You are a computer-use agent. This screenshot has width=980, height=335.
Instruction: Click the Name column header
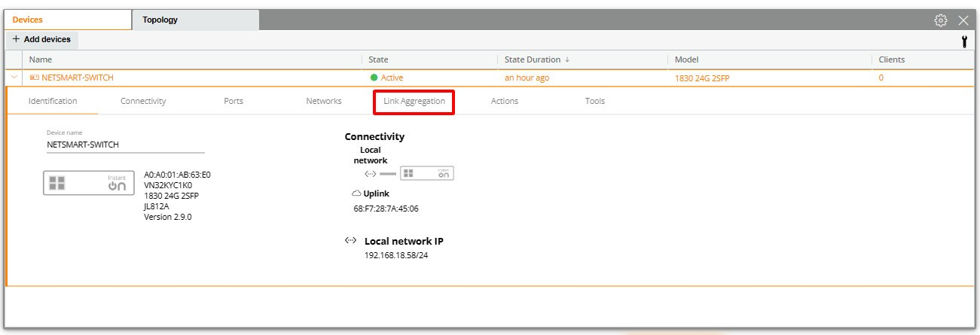click(41, 59)
